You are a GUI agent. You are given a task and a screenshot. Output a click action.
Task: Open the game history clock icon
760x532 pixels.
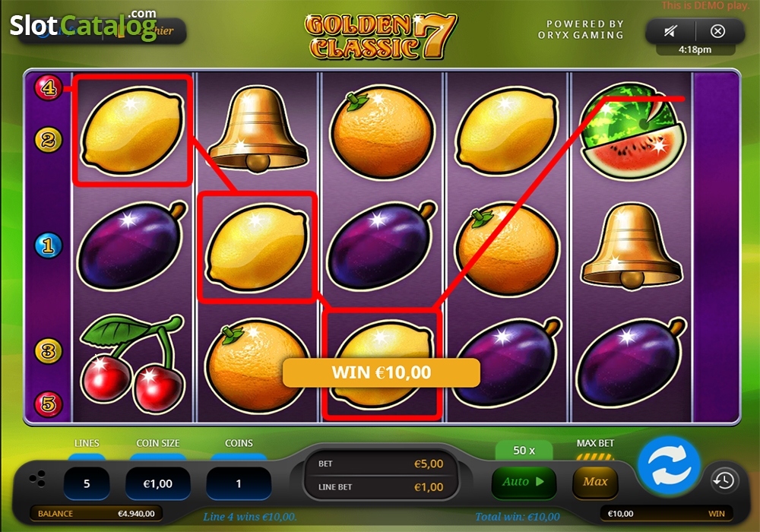724,480
